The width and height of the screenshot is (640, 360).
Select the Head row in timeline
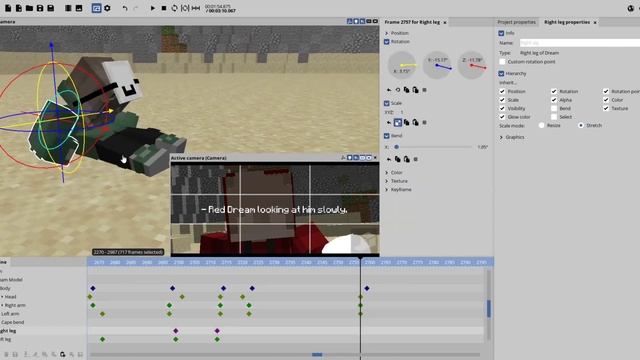coord(43,297)
